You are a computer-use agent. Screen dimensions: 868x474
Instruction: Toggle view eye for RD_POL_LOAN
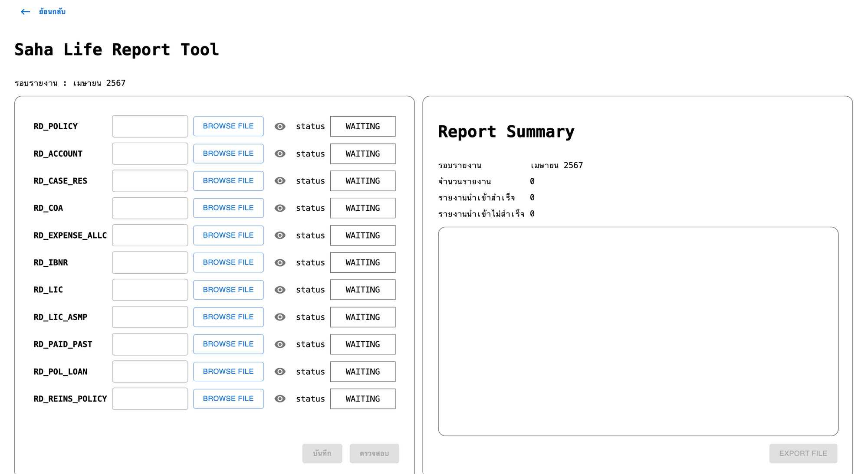click(280, 372)
